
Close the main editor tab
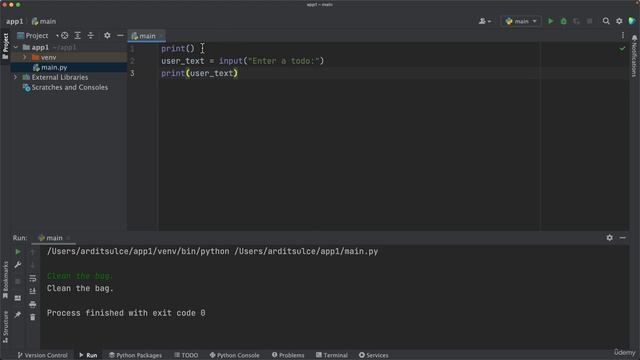(x=161, y=36)
